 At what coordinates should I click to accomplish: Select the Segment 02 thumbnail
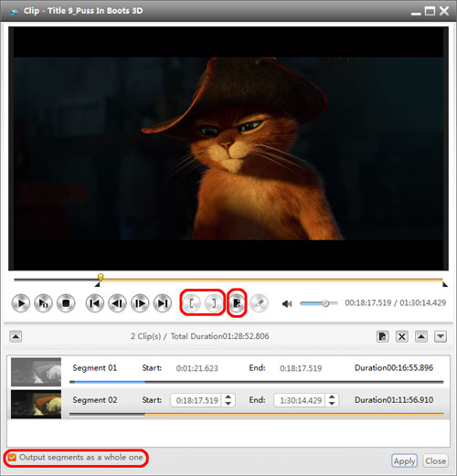(x=36, y=404)
